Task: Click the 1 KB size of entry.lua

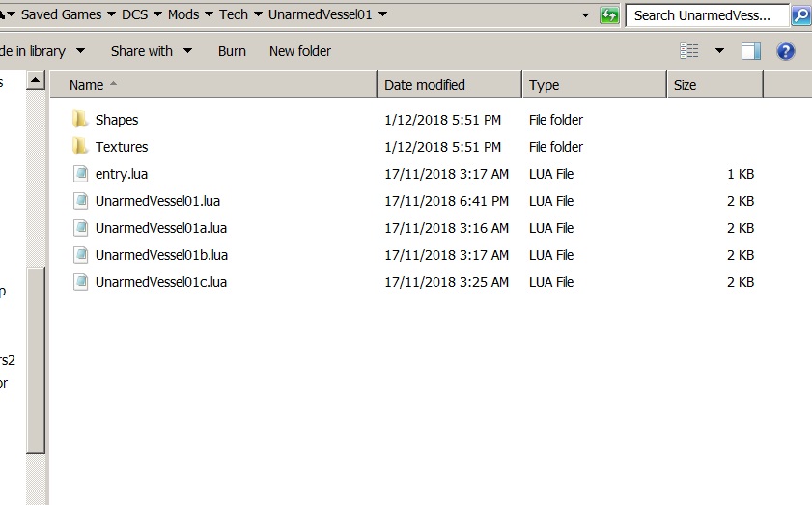Action: tap(741, 174)
